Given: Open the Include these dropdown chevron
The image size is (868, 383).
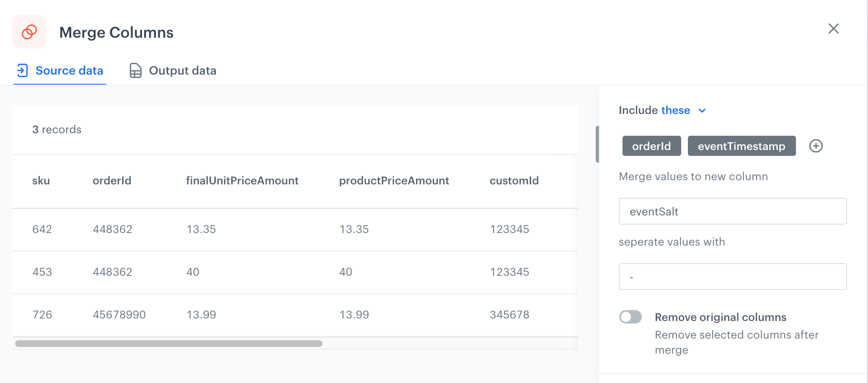Looking at the screenshot, I should tap(702, 111).
